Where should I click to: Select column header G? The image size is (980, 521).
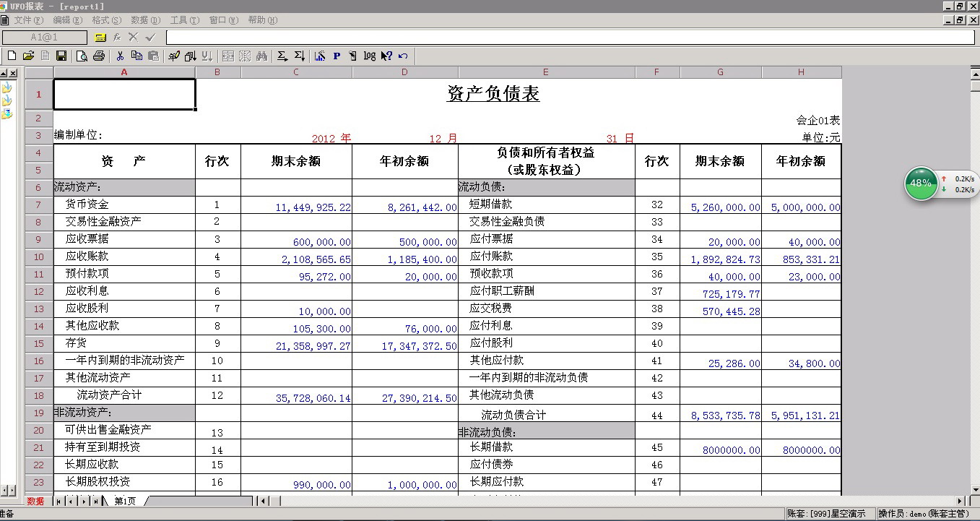tap(721, 72)
